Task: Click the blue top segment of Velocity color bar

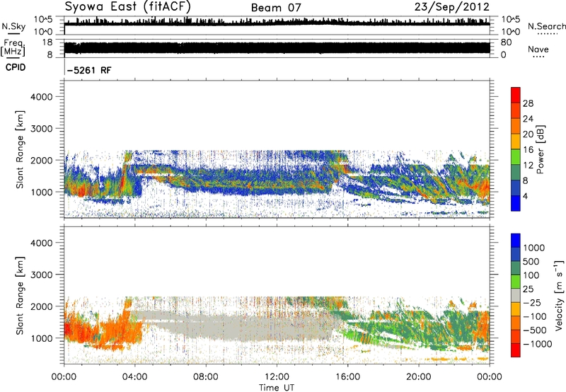Action: [x=516, y=241]
